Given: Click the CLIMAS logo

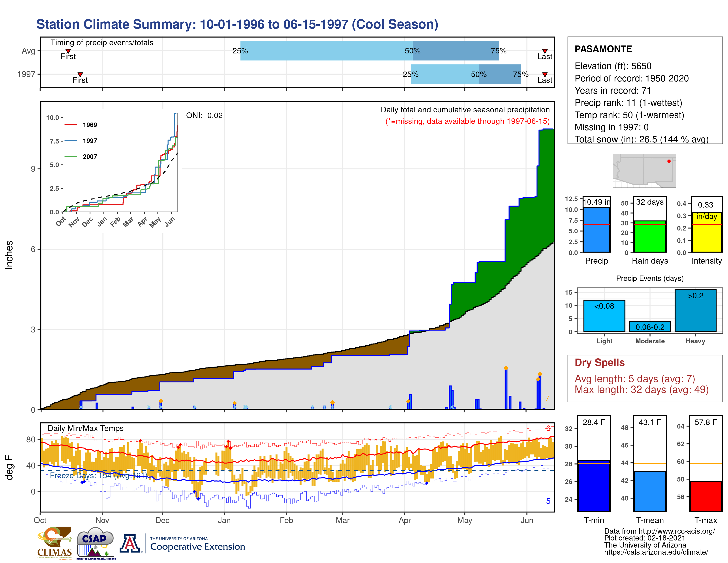Looking at the screenshot, I should click(x=54, y=543).
